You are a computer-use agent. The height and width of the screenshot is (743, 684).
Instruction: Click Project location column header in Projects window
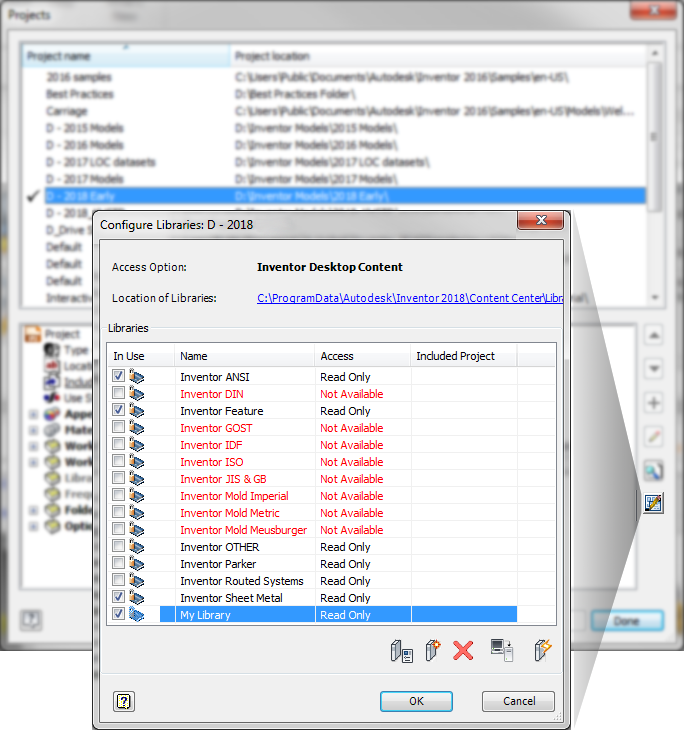tap(438, 56)
